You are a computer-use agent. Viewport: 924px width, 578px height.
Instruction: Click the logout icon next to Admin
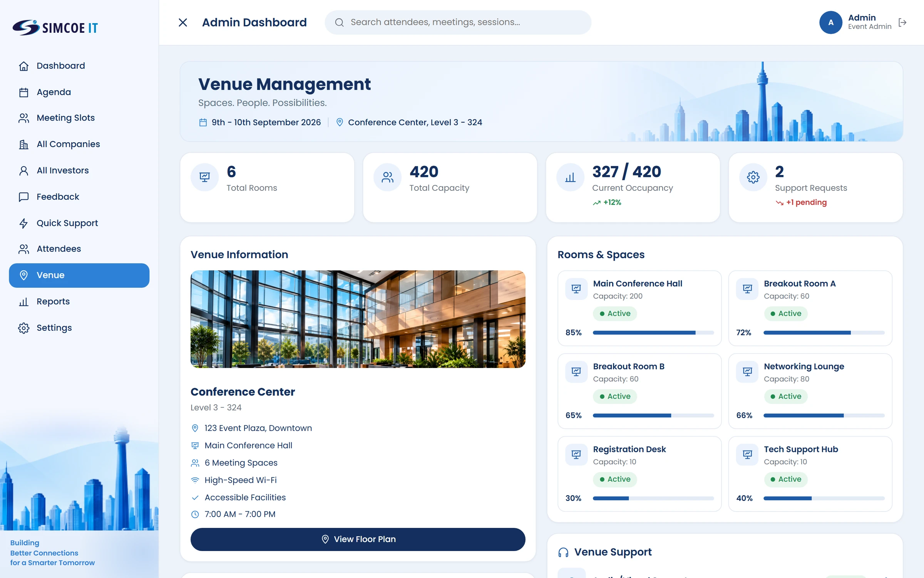click(902, 22)
